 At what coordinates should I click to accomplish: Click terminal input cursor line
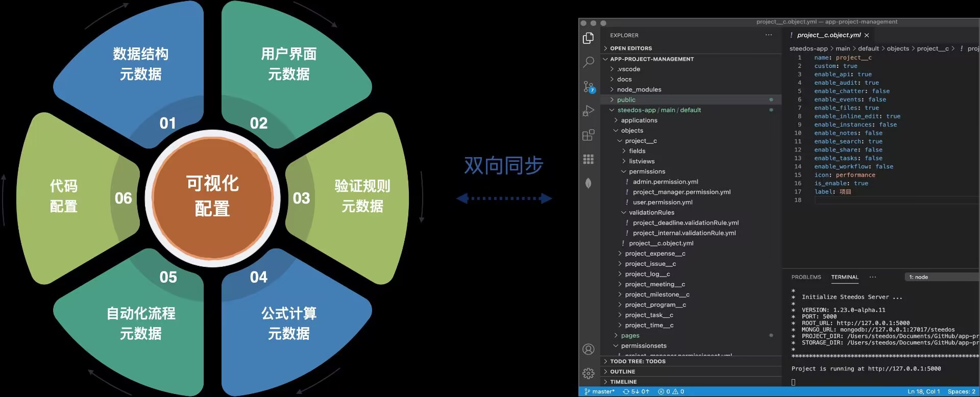click(x=793, y=382)
